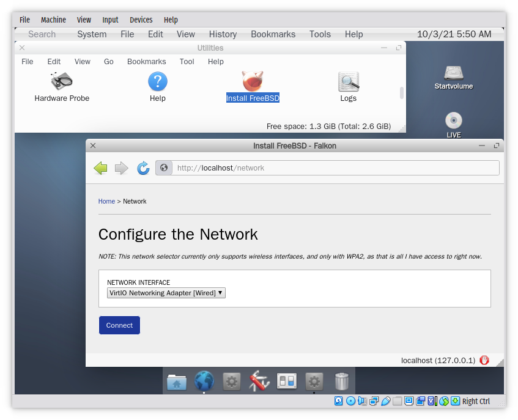Open the home folder in dock
518x420 pixels.
pyautogui.click(x=177, y=381)
